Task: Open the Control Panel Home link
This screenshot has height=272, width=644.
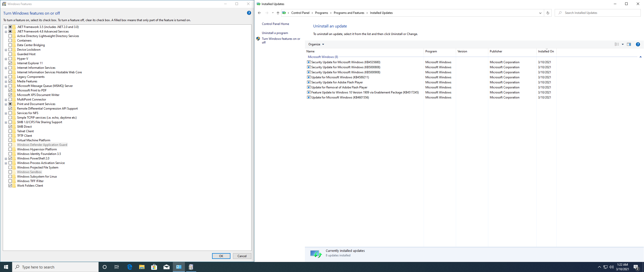Action: point(275,24)
